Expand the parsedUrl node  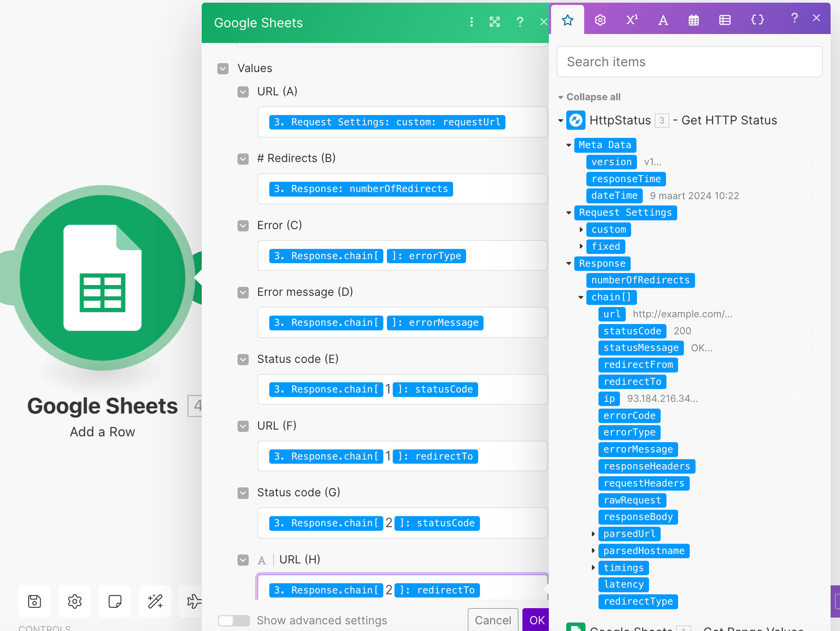593,534
